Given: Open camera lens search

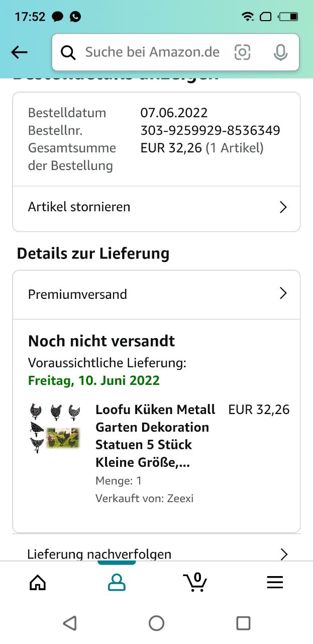Looking at the screenshot, I should click(x=242, y=52).
